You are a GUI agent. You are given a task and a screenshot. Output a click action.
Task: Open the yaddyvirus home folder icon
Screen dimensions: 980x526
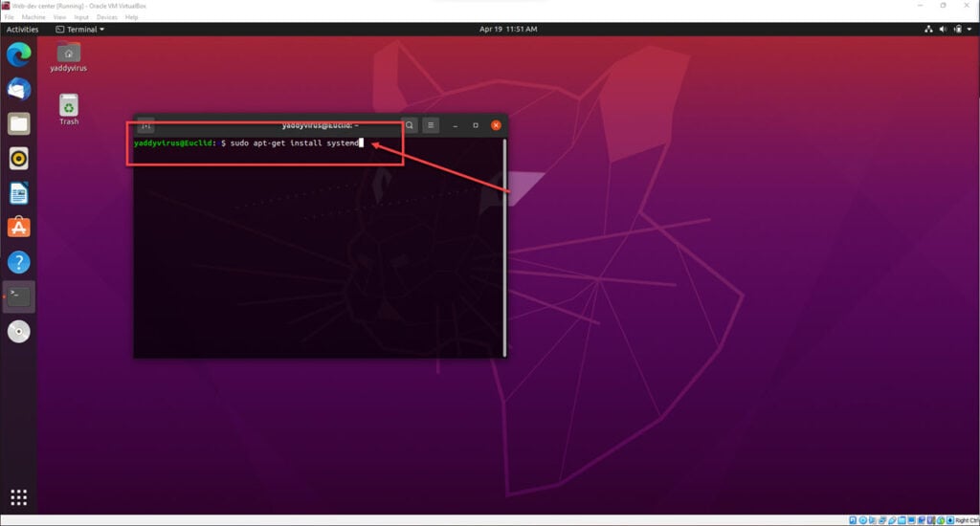[x=69, y=54]
